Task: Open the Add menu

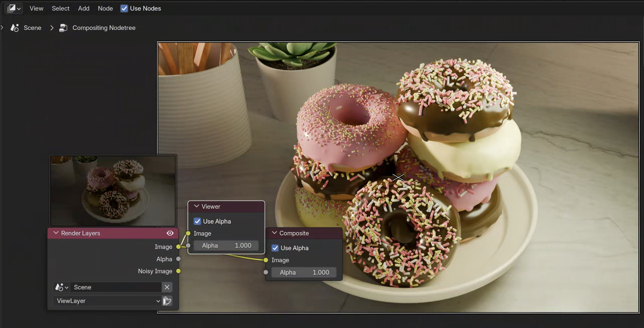Action: [83, 8]
